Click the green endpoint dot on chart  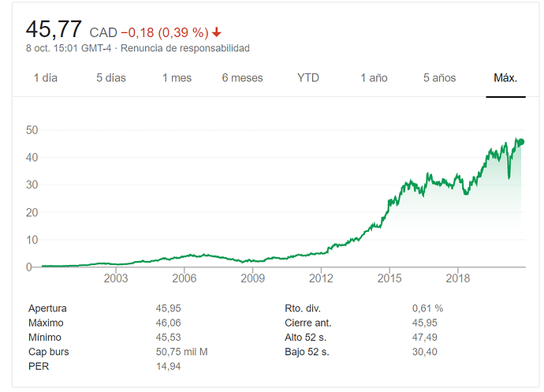coord(520,142)
